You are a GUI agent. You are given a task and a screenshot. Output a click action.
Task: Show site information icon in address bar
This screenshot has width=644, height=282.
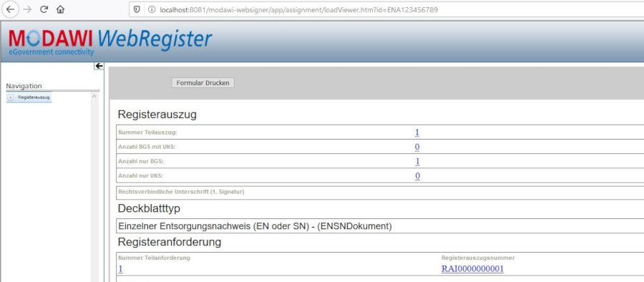point(151,9)
